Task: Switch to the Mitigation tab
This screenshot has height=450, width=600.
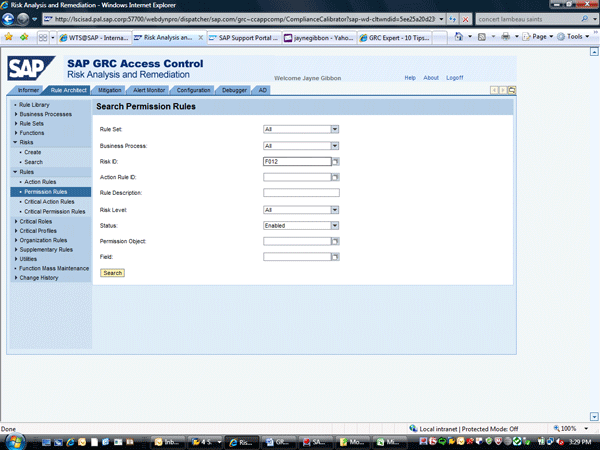Action: [110, 90]
